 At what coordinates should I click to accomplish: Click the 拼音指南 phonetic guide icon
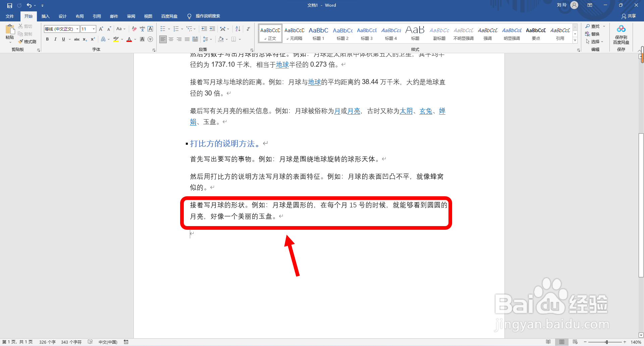click(x=142, y=29)
